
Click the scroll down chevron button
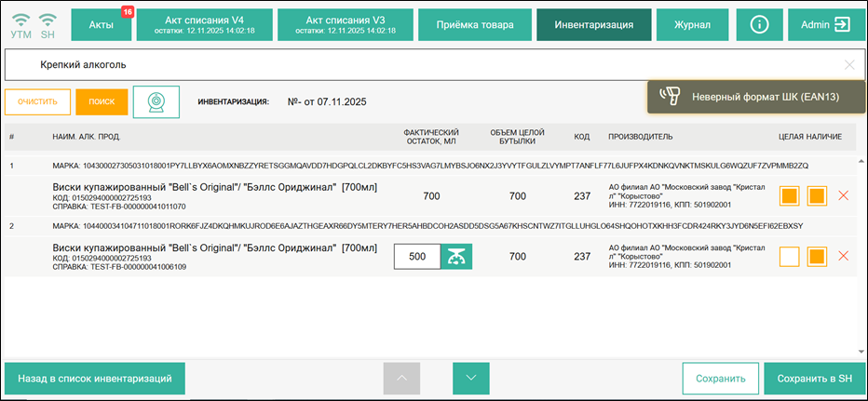pyautogui.click(x=471, y=379)
